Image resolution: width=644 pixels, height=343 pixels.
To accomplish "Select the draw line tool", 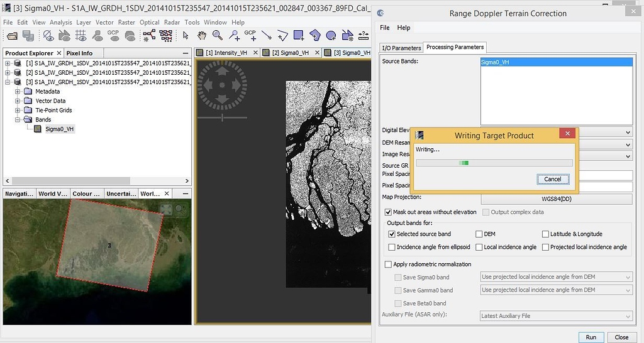I will pos(267,36).
